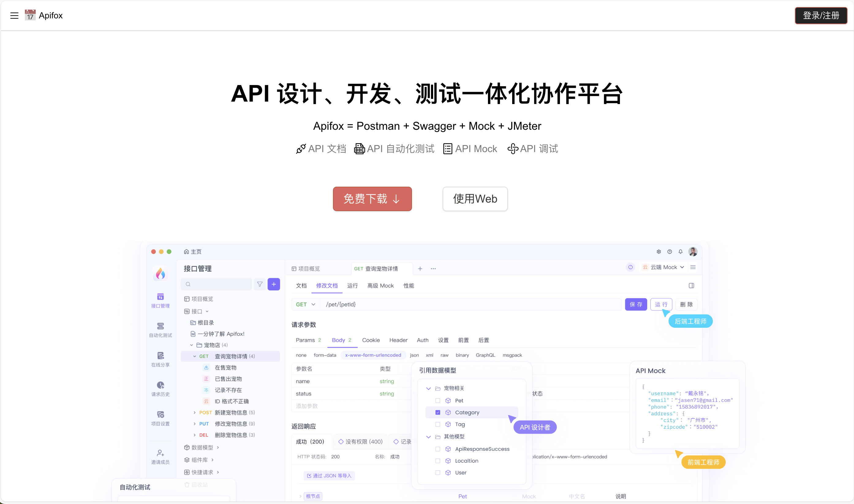The width and height of the screenshot is (854, 504).
Task: Check the Pet model checkbox
Action: [x=437, y=400]
